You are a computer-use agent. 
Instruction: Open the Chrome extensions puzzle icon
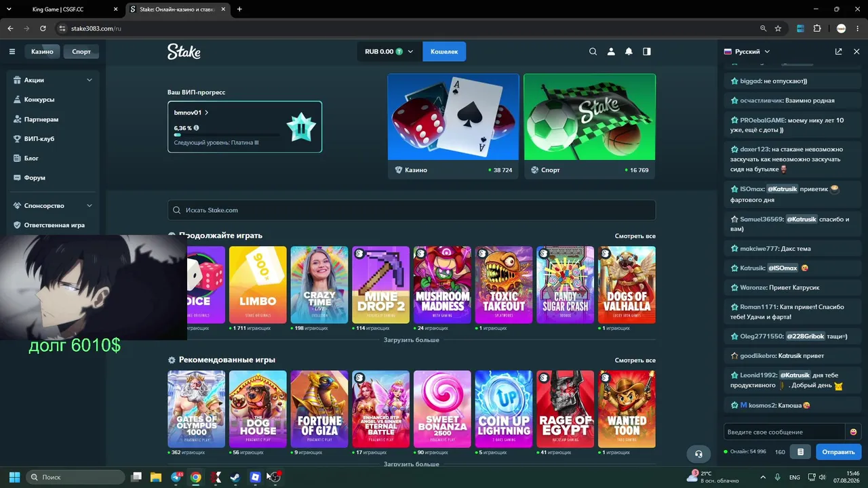[x=817, y=28]
